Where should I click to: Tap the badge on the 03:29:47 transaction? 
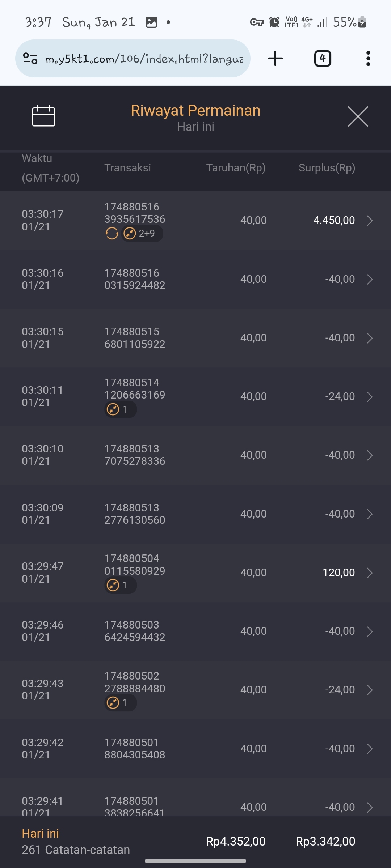pyautogui.click(x=120, y=585)
